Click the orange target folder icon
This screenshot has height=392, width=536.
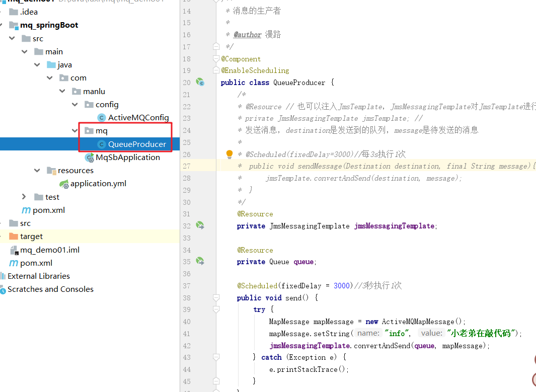click(14, 236)
